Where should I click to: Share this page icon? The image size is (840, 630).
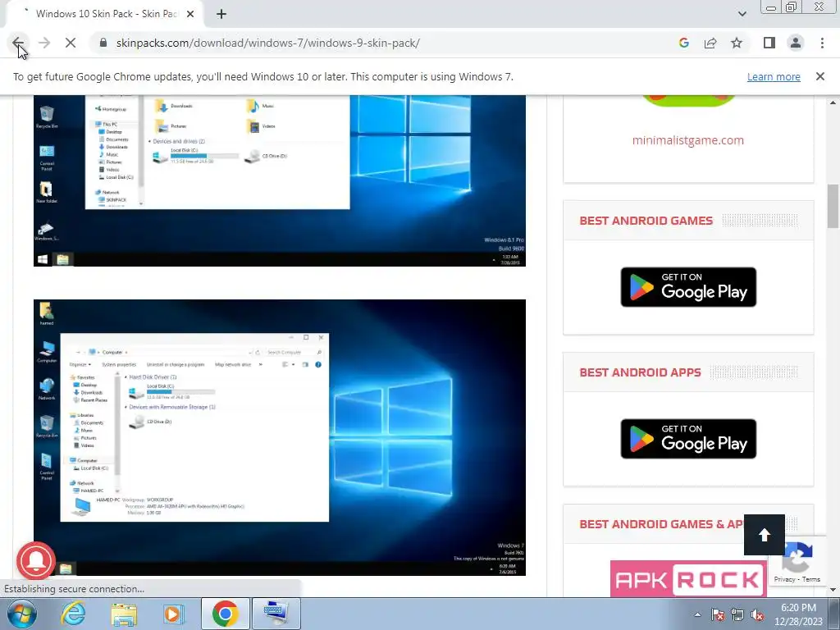point(710,43)
